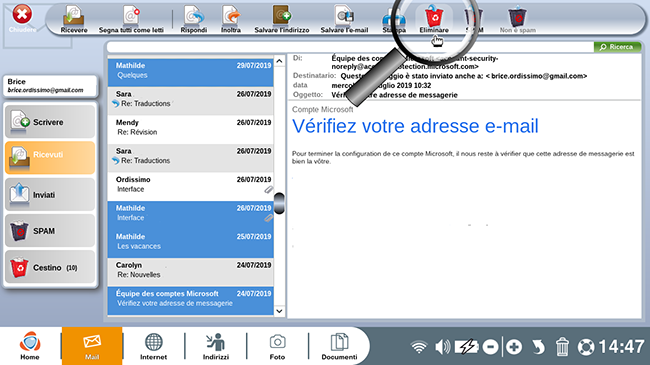The width and height of the screenshot is (650, 365).
Task: Zoom out with the minus icon
Action: 490,347
